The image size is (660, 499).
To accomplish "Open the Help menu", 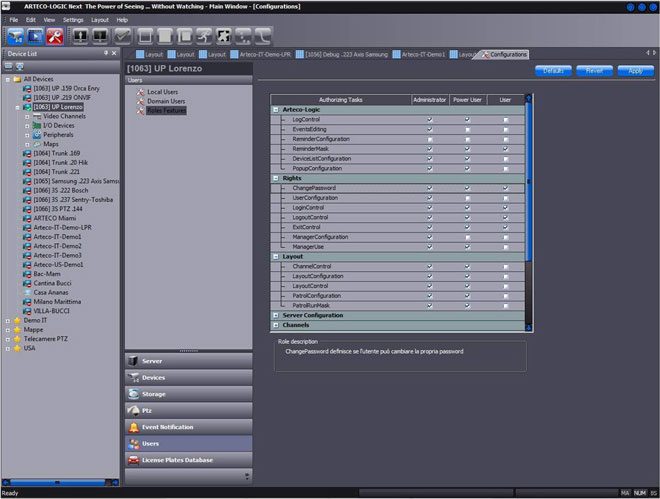I will click(x=122, y=20).
